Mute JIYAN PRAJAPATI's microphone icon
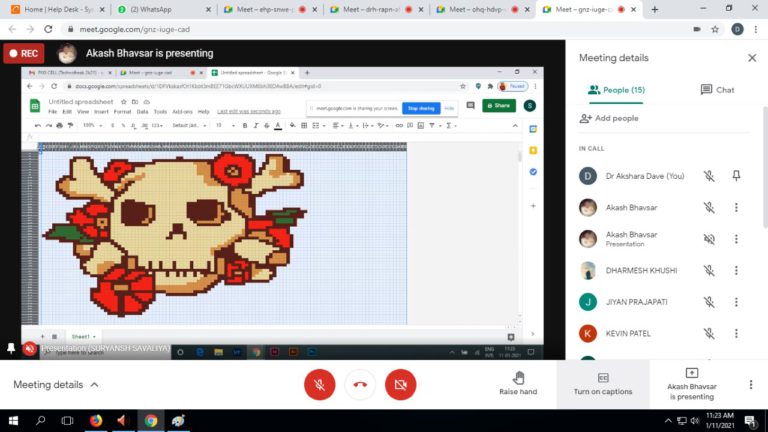 tap(708, 302)
